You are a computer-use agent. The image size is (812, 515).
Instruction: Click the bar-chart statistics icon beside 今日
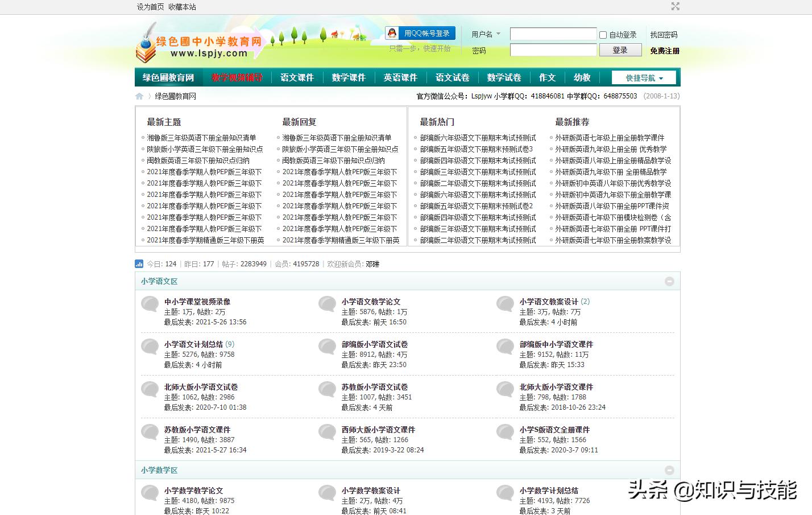tap(139, 263)
